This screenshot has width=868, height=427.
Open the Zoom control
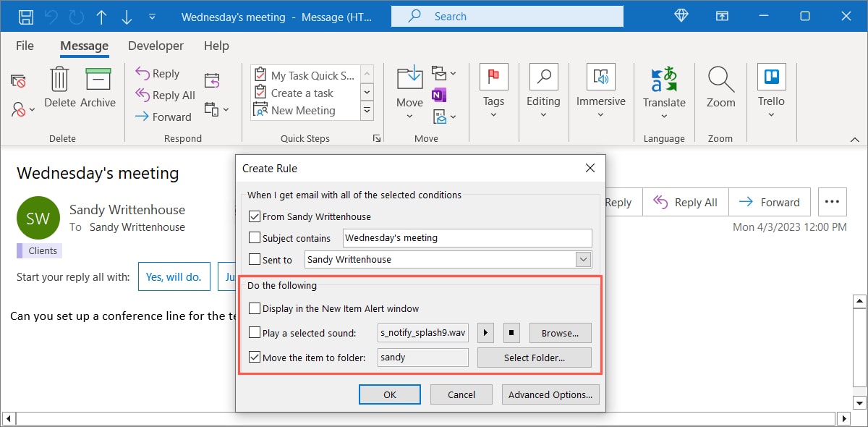coord(720,88)
